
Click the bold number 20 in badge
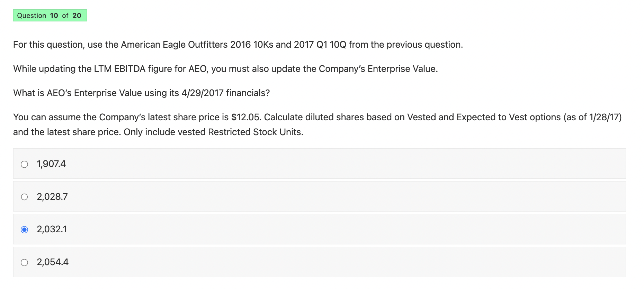77,16
